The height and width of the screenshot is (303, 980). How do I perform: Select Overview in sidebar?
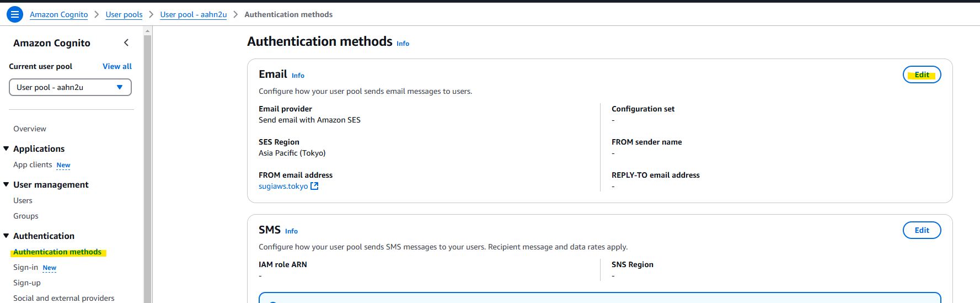[30, 129]
